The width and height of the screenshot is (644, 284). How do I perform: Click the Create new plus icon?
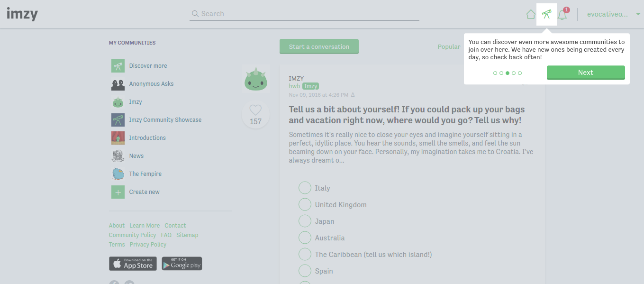tap(118, 192)
